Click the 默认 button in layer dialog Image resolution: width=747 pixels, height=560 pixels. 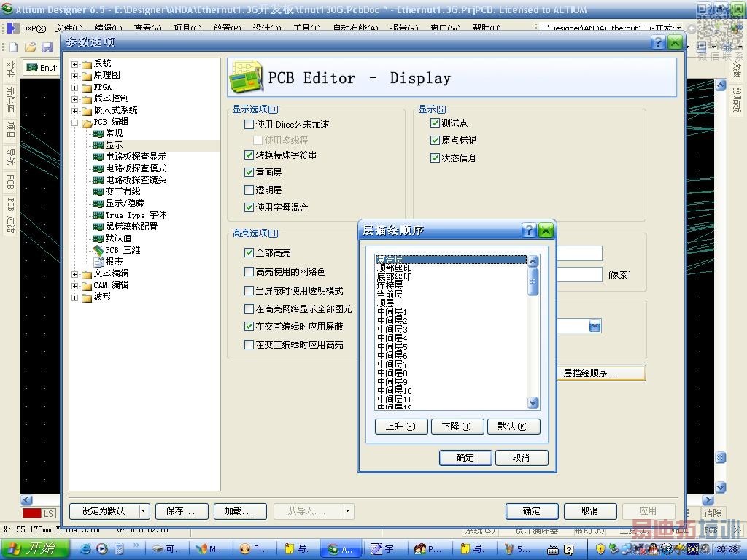514,426
